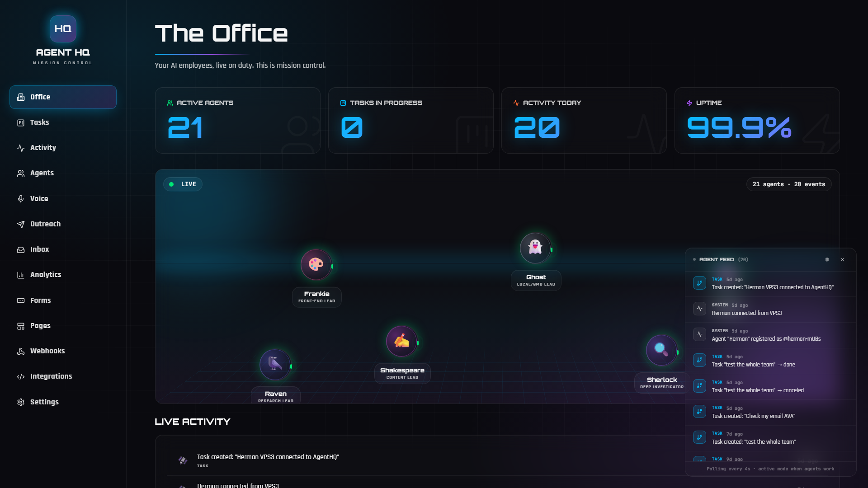Image resolution: width=868 pixels, height=488 pixels.
Task: Click the Active Agents card
Action: tap(238, 121)
